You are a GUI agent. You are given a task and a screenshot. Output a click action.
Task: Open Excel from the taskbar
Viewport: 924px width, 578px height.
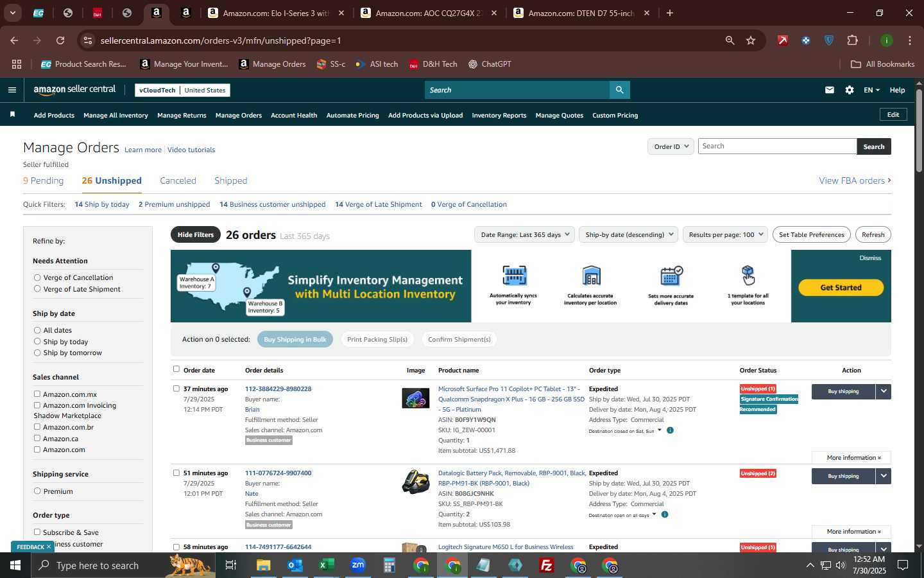click(x=327, y=565)
